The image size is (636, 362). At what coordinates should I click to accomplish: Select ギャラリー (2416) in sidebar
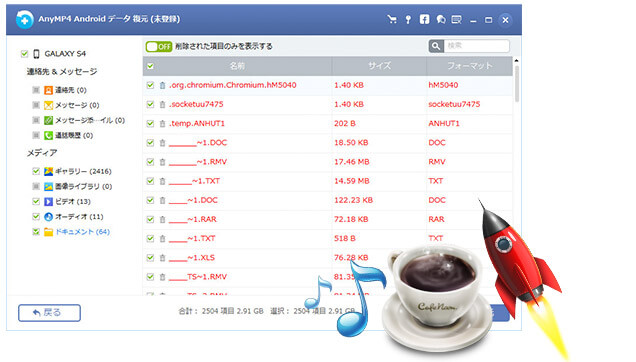[x=83, y=171]
